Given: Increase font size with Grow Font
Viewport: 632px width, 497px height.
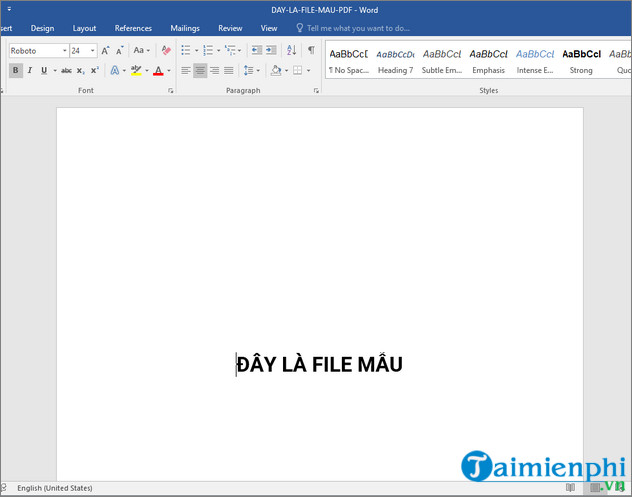Looking at the screenshot, I should click(105, 50).
